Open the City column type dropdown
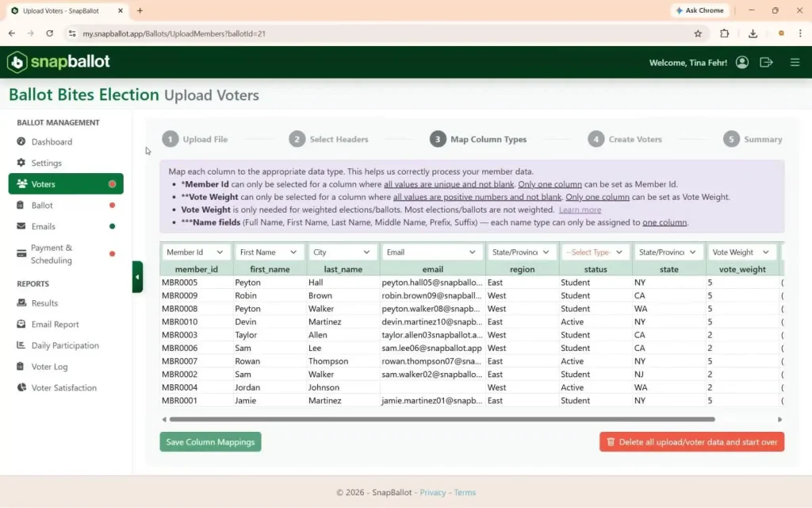The width and height of the screenshot is (812, 508). (342, 252)
